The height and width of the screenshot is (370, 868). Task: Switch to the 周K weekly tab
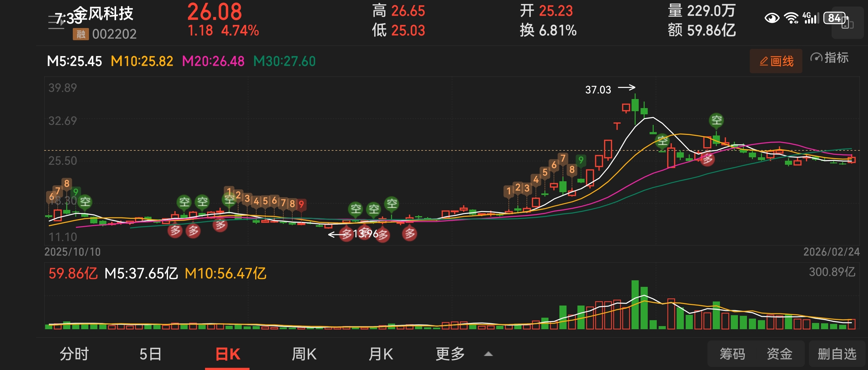click(304, 354)
